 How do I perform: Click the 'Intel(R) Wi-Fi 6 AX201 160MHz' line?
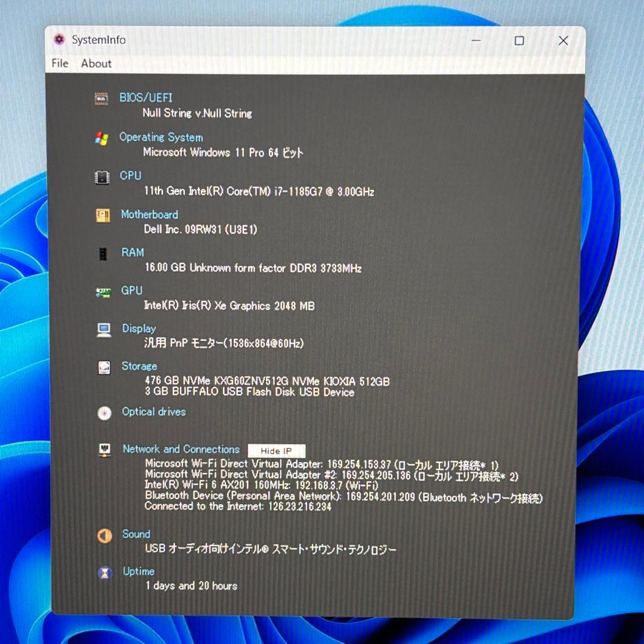coord(262,485)
